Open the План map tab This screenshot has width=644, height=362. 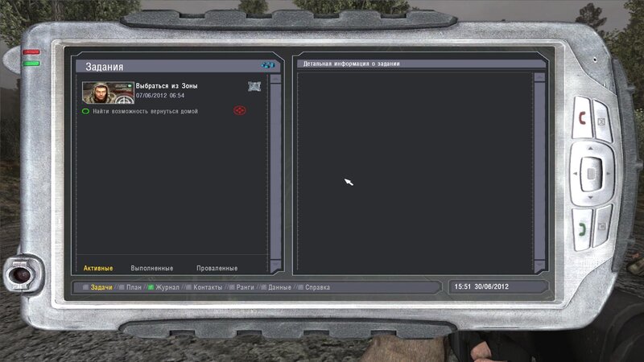click(x=134, y=287)
